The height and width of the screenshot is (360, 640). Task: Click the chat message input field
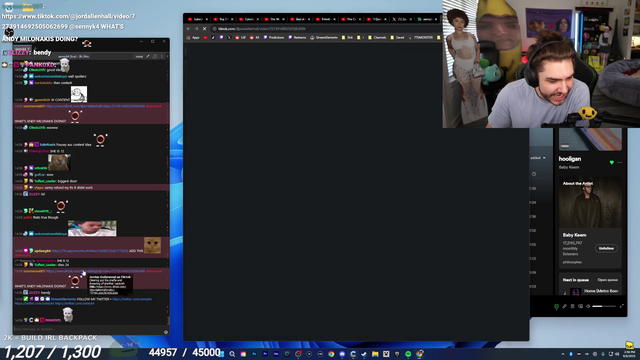coord(88,330)
